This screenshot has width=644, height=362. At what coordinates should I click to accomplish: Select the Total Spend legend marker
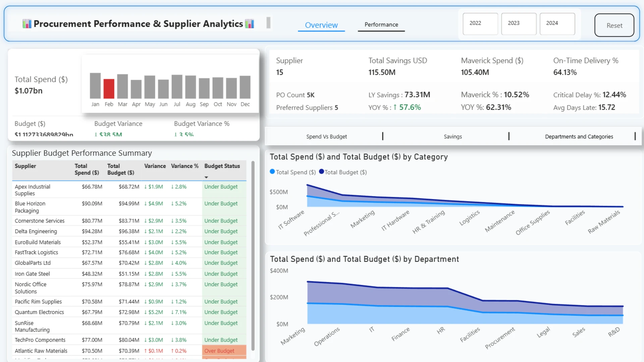coord(272,172)
